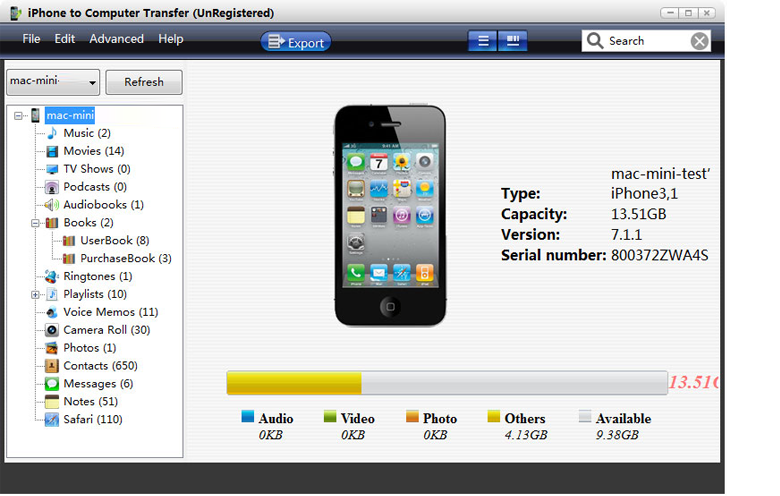Screen dimensions: 780x496
Task: Select 'Contacts (650)' entry
Action: click(x=100, y=366)
